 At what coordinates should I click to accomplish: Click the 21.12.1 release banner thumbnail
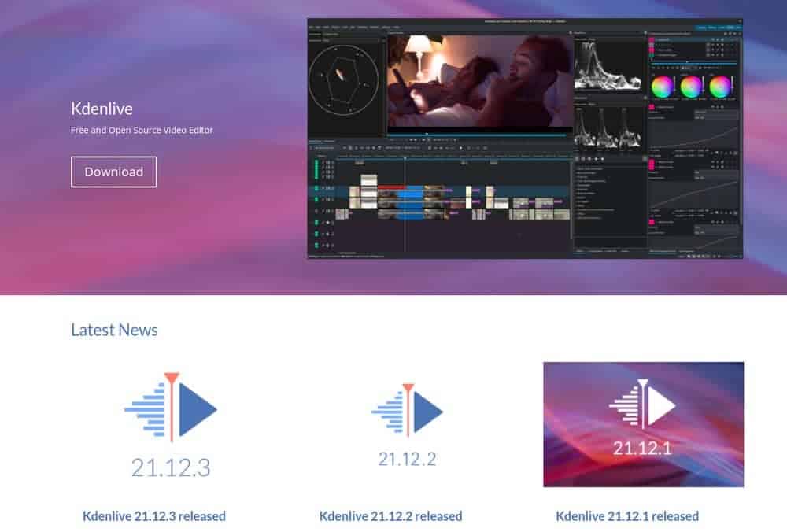[644, 424]
